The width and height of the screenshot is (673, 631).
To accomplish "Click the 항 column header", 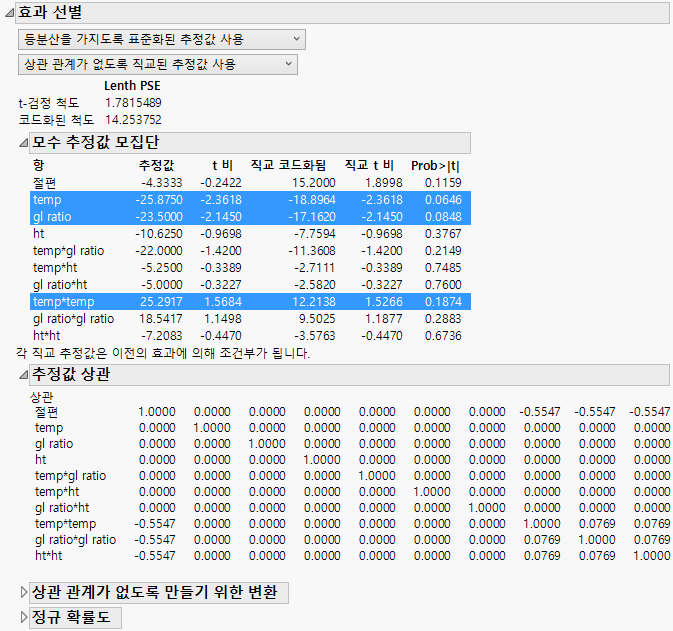I will pyautogui.click(x=39, y=165).
